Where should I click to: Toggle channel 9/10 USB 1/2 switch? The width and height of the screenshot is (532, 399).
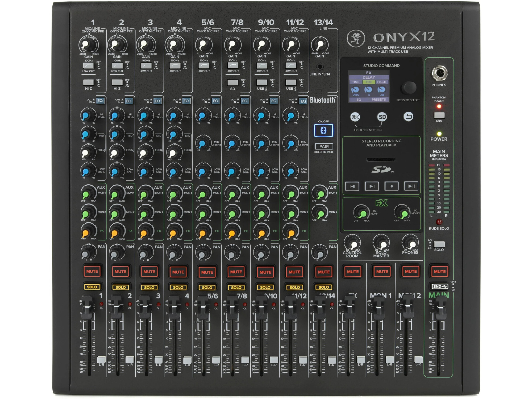pyautogui.click(x=262, y=82)
